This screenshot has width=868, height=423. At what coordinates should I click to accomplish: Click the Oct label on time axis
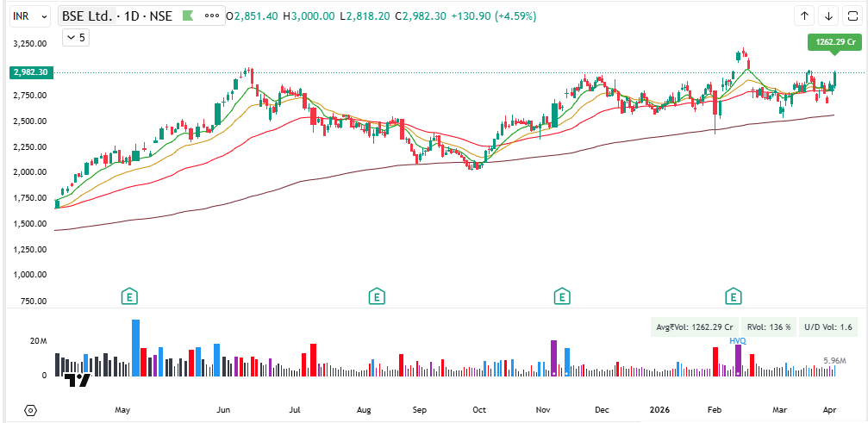(479, 410)
